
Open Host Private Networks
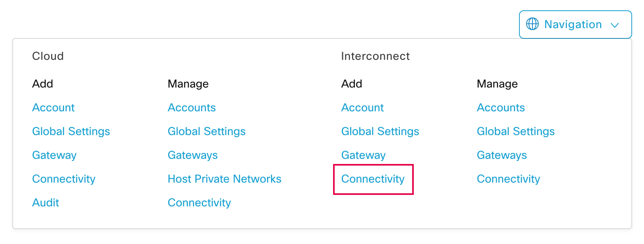point(224,179)
